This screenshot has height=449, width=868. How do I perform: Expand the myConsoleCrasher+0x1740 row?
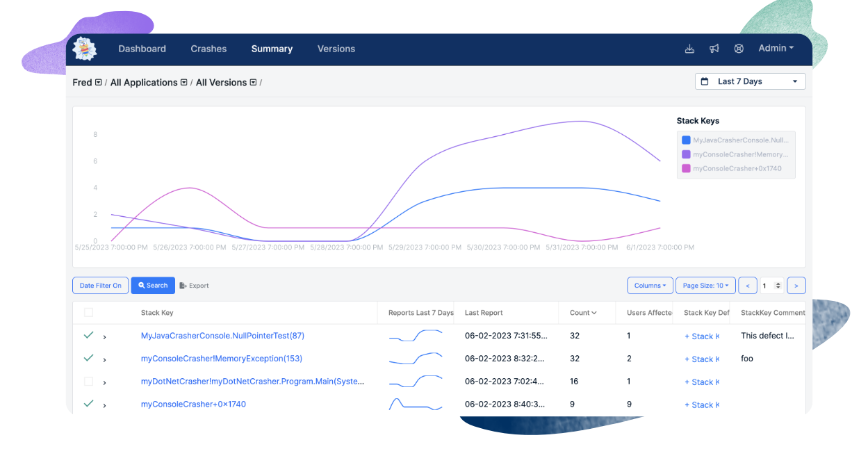tap(105, 406)
